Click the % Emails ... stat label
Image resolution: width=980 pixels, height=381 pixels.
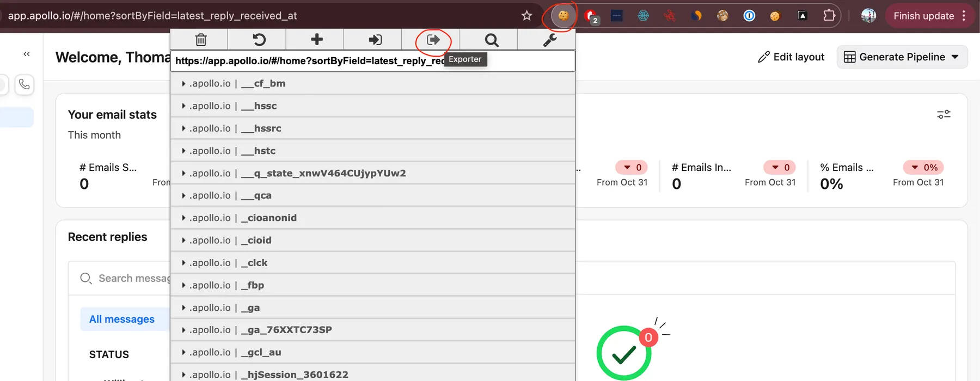click(x=847, y=167)
